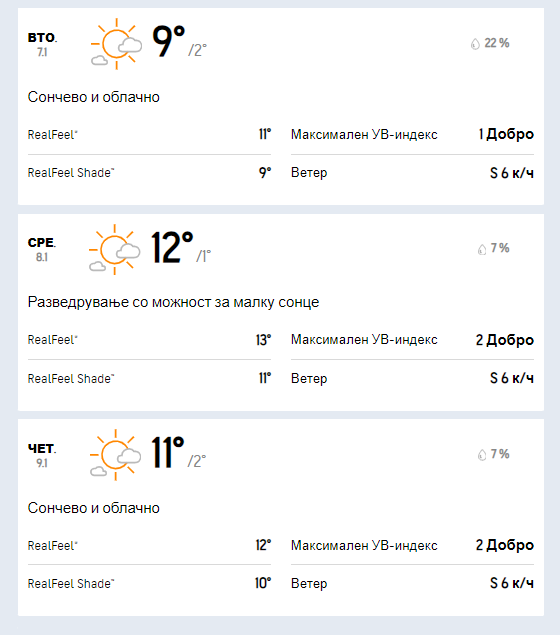Click Tuesday's RealFeel Shade row

coord(149,173)
